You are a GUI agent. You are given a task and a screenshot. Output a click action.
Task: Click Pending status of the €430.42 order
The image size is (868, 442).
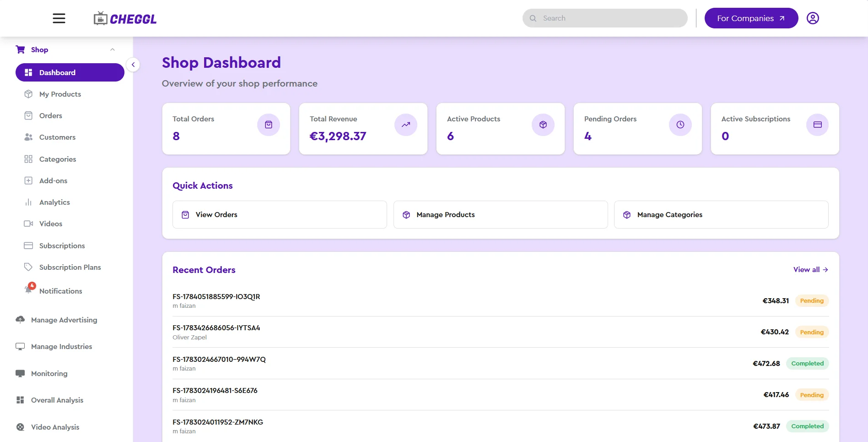click(812, 332)
